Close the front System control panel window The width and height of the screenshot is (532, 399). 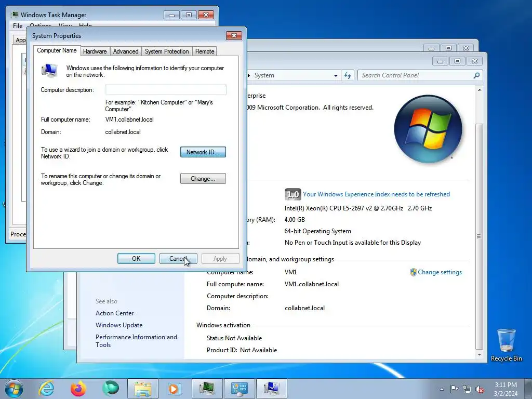click(x=474, y=61)
